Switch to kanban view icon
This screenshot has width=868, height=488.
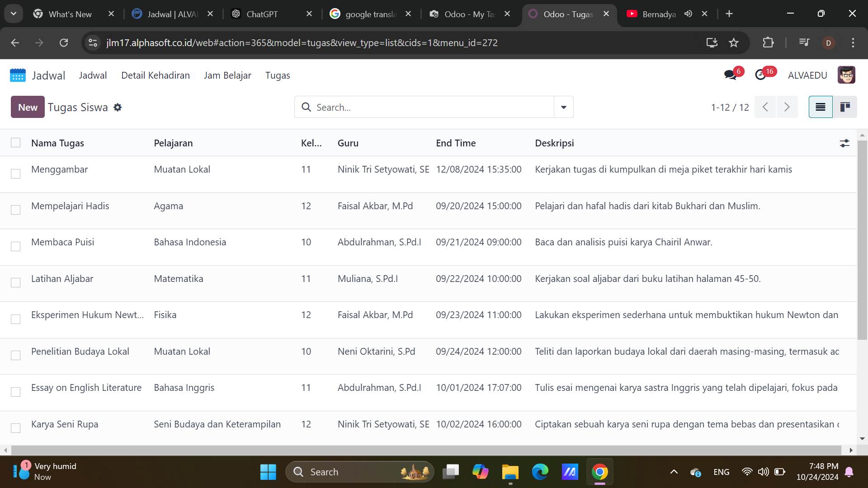(844, 107)
